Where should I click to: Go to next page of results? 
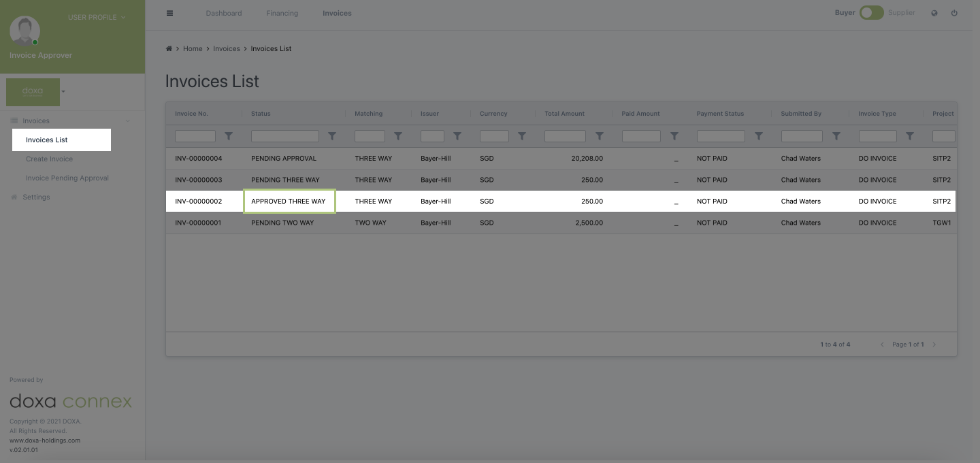click(934, 345)
